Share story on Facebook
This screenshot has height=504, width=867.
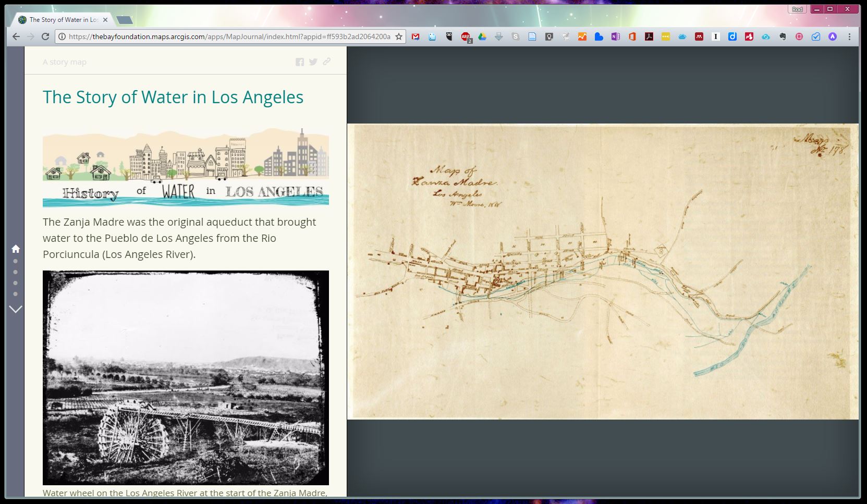(300, 62)
